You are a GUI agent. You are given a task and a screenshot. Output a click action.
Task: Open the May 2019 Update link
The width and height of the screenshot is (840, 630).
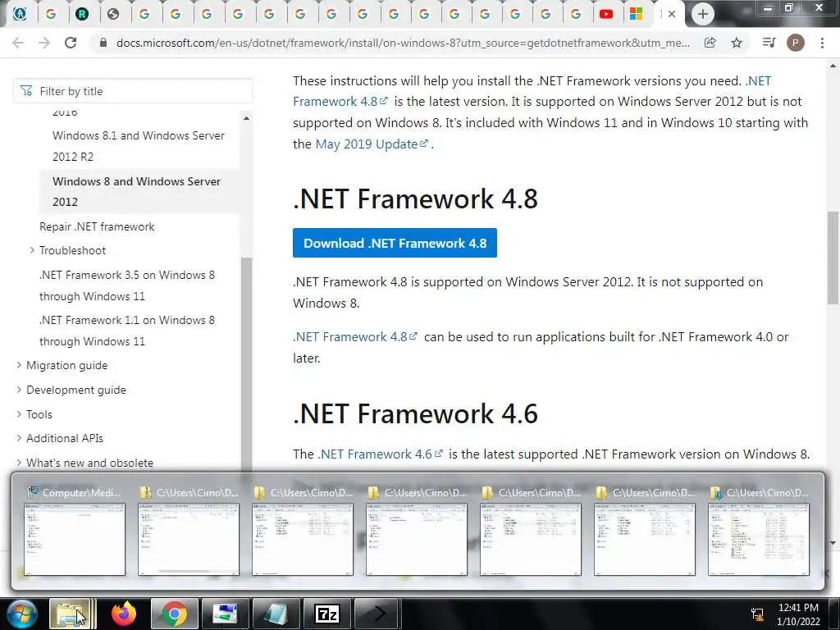[x=372, y=144]
